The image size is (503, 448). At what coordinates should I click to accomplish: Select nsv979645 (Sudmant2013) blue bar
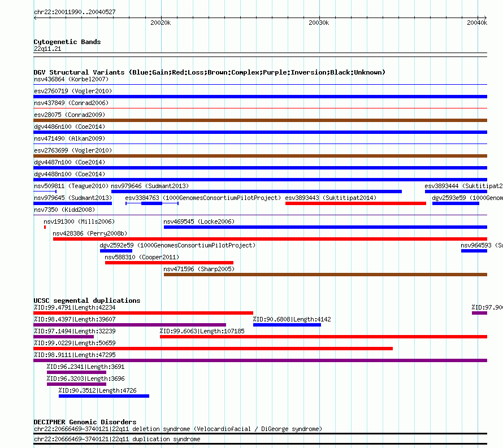point(72,203)
